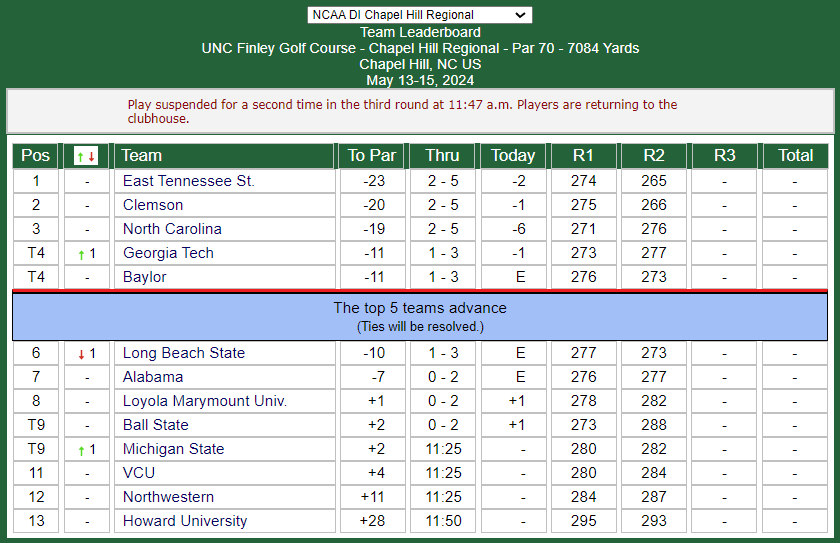Select Ball State's R2 score 288

(x=654, y=425)
